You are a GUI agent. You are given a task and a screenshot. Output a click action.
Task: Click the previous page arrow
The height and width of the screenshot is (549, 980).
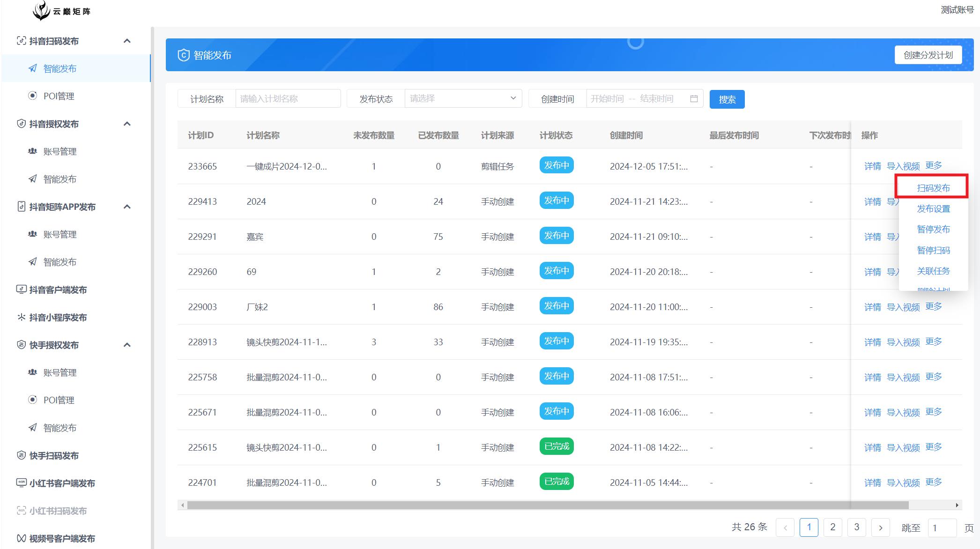pos(785,527)
